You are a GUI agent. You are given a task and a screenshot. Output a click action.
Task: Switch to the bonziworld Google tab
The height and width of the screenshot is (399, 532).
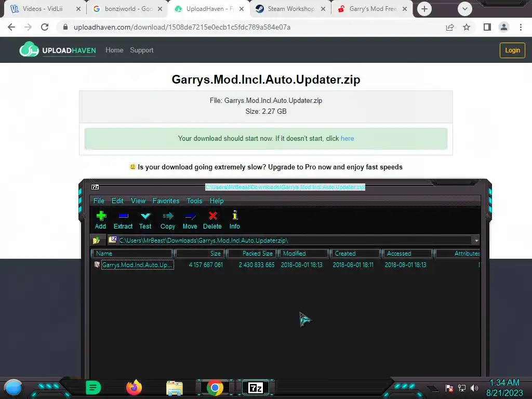127,9
